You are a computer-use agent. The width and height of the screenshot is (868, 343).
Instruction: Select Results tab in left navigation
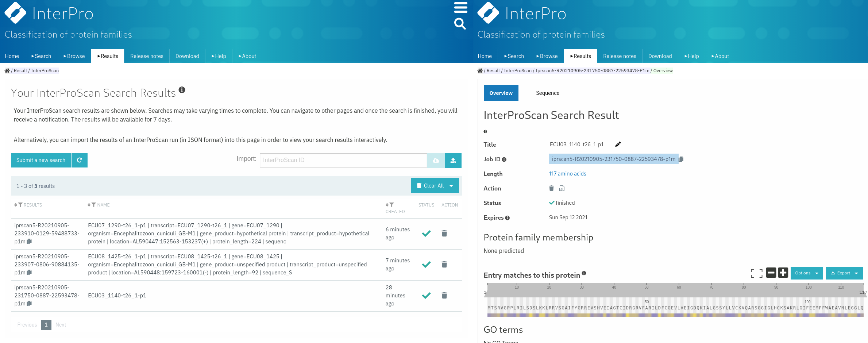(x=108, y=56)
